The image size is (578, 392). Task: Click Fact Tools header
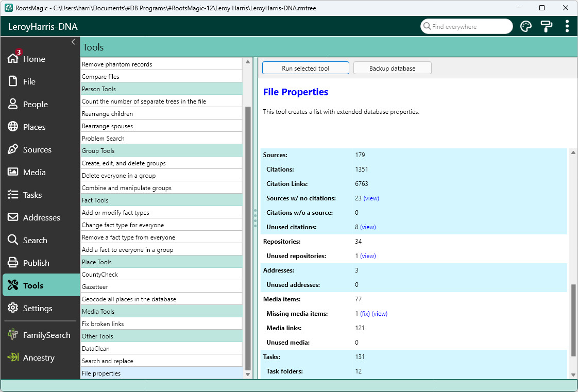point(161,200)
